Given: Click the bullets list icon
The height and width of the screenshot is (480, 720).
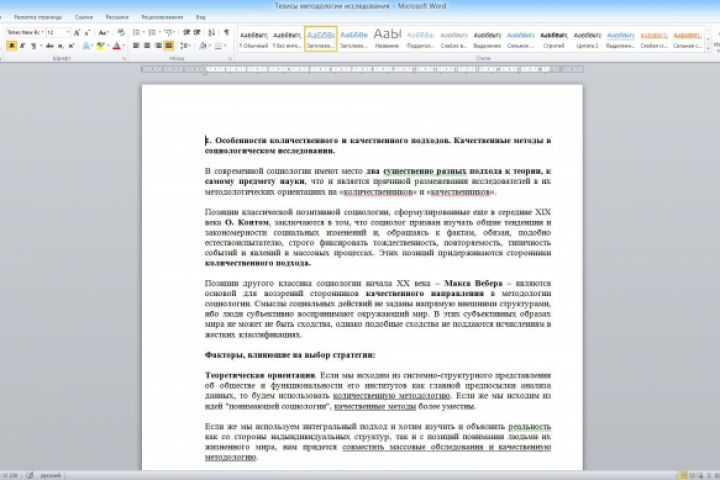Looking at the screenshot, I should coord(136,33).
